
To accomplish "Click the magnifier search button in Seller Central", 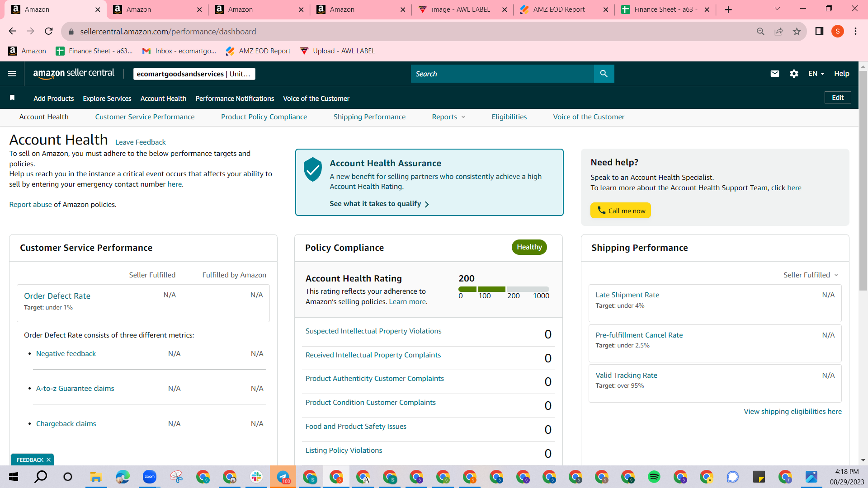I will (x=604, y=74).
